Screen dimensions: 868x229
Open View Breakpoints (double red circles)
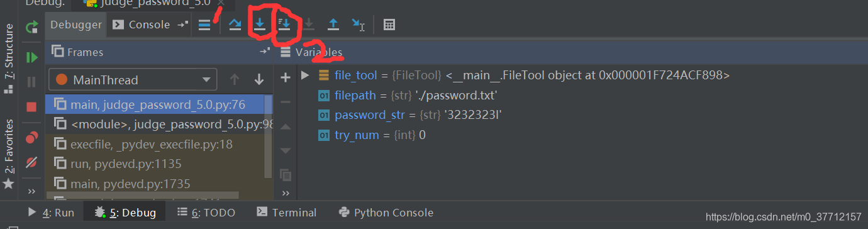(x=31, y=138)
